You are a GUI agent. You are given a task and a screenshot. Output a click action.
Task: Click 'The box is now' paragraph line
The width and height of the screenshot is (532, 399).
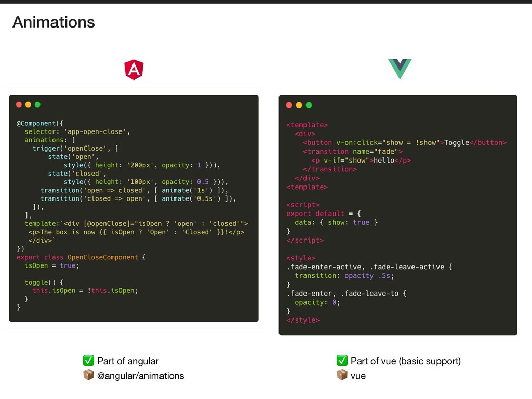click(x=136, y=232)
